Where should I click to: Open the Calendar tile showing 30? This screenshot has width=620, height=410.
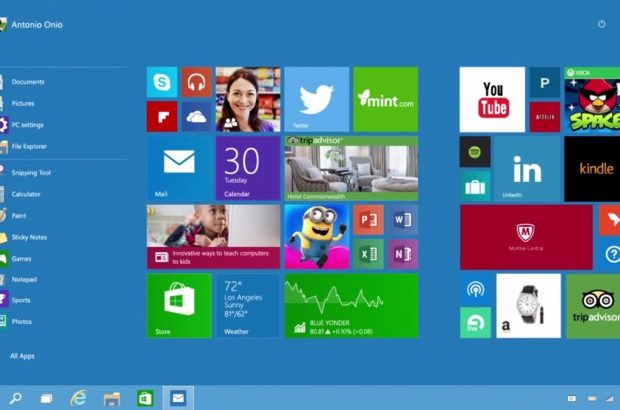(248, 169)
